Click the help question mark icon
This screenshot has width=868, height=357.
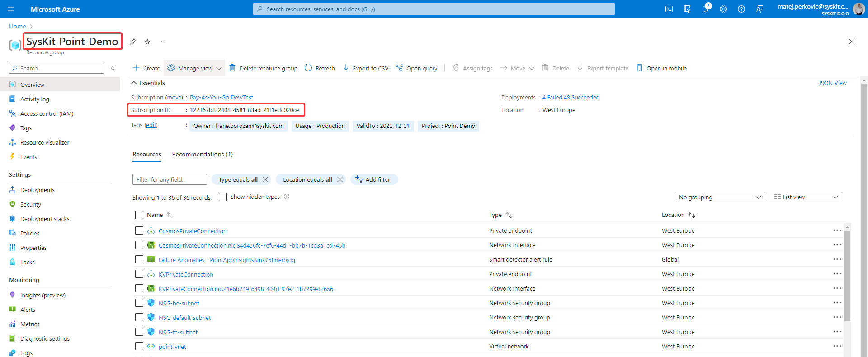pos(741,9)
